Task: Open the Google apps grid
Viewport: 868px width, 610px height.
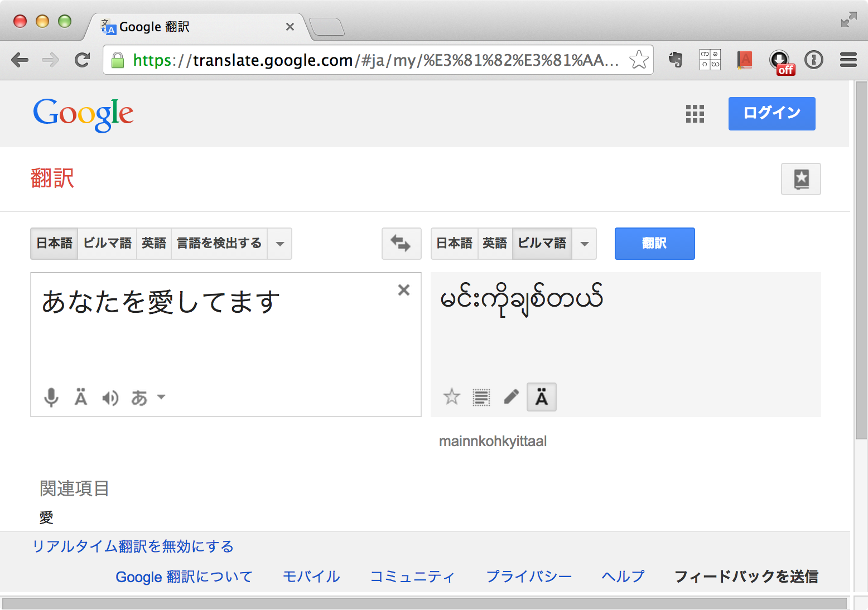Action: [x=695, y=114]
